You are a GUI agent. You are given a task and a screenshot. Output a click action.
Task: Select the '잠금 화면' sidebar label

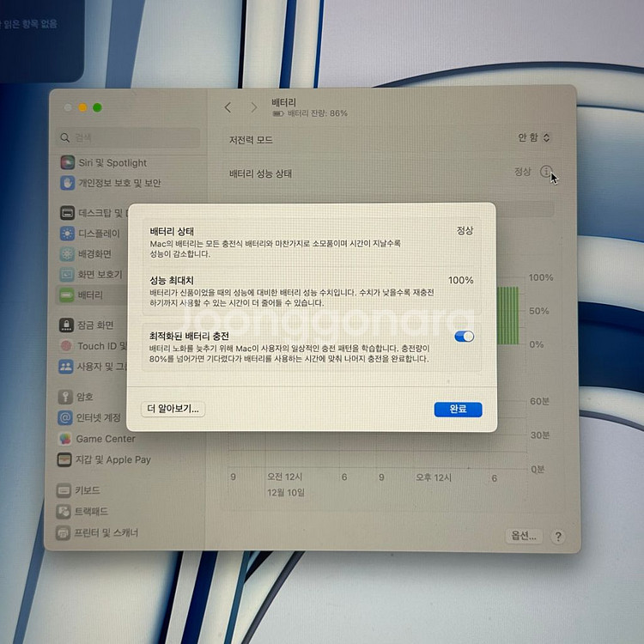pos(95,325)
